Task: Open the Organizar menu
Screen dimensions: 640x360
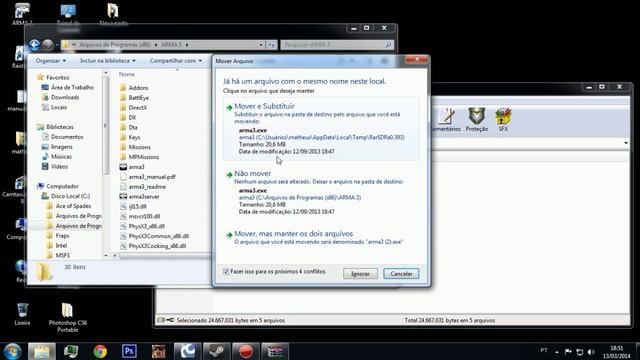Action: 51,61
